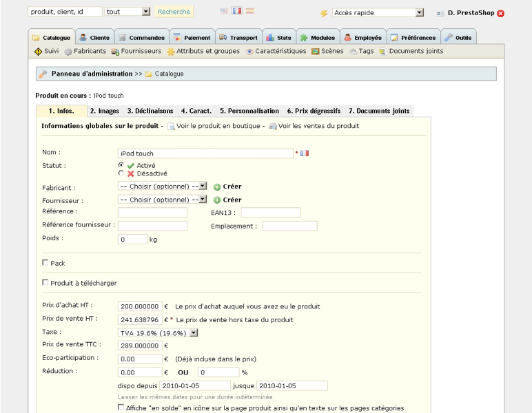Open the Clients tab
Image resolution: width=532 pixels, height=413 pixels.
[x=94, y=38]
